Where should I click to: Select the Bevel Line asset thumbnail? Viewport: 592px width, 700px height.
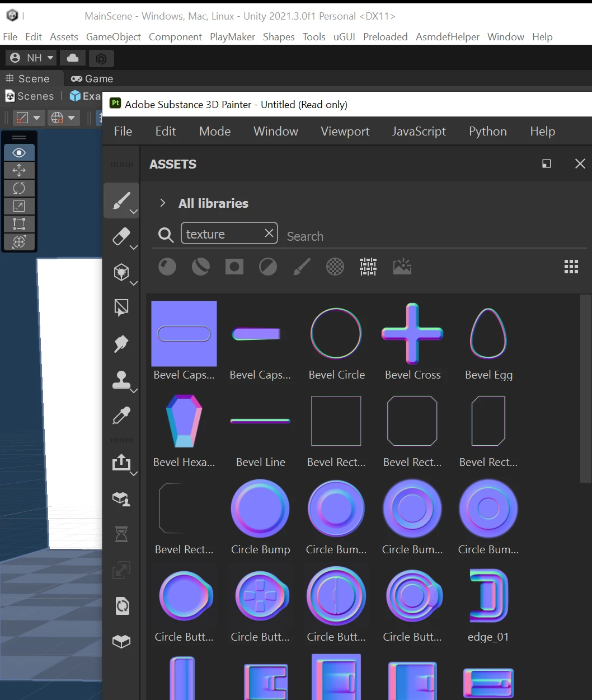(x=260, y=421)
